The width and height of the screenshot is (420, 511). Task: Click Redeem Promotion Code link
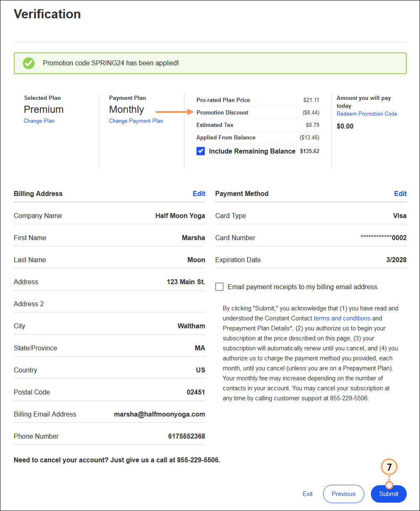(x=367, y=114)
